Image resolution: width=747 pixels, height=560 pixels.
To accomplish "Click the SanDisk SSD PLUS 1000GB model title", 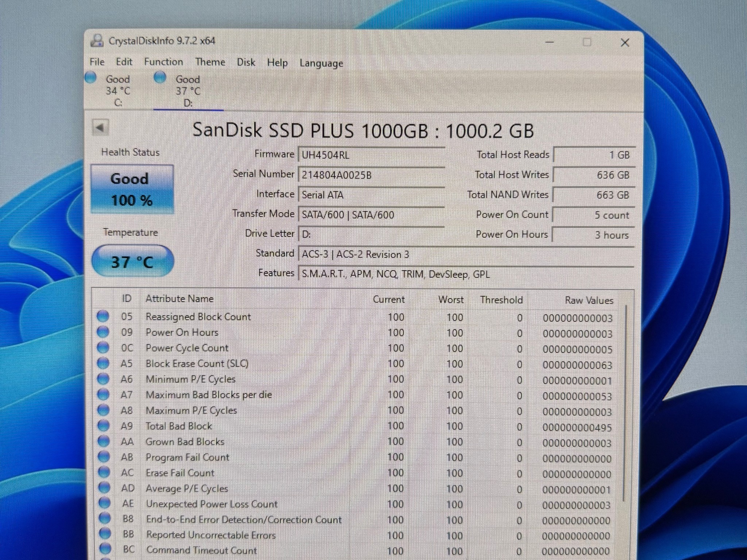I will click(x=363, y=130).
